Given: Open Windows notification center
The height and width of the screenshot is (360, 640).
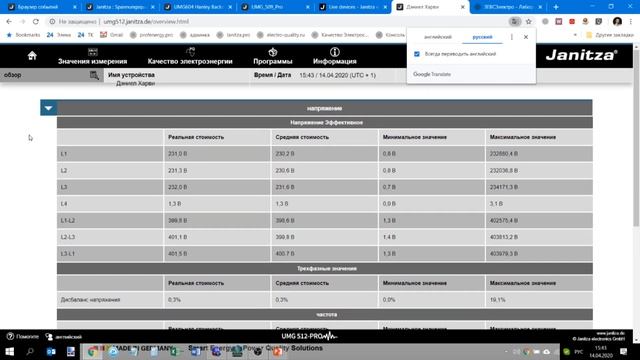Looking at the screenshot, I should coord(623,351).
